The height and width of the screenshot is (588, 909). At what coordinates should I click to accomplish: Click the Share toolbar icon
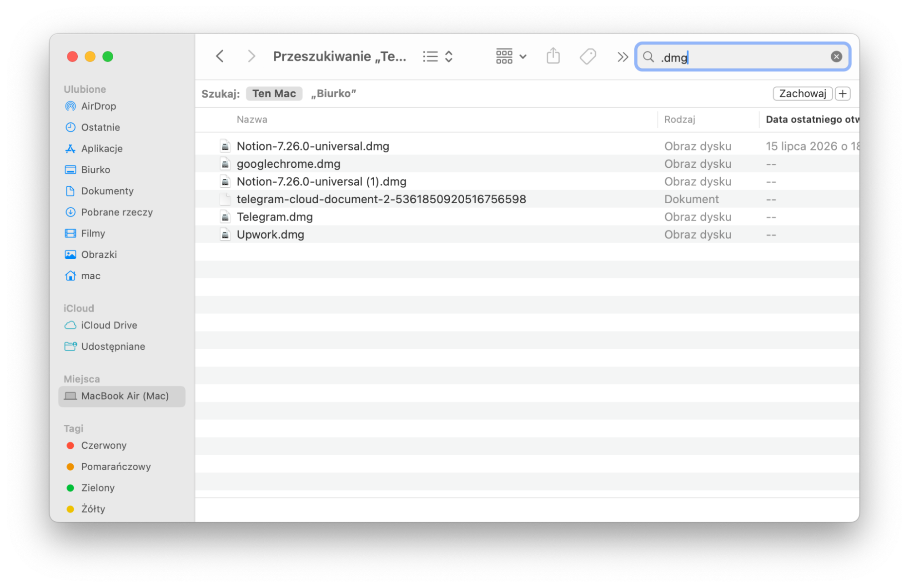[553, 56]
